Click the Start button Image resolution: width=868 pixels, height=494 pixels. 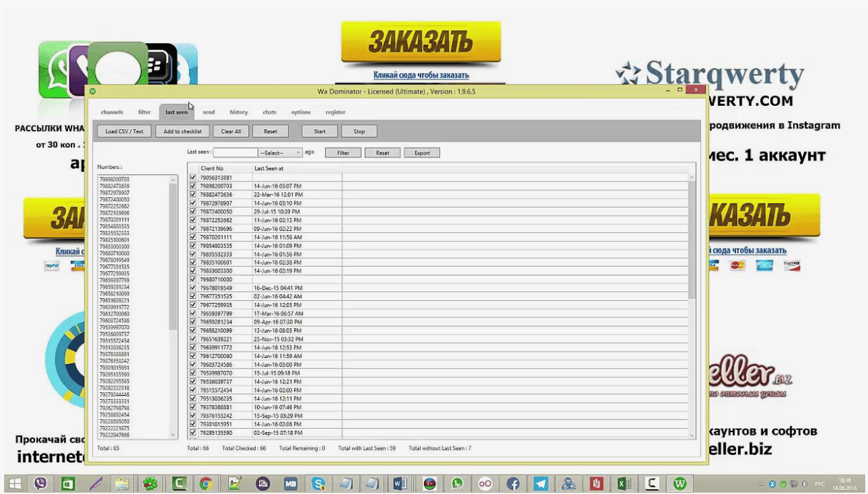[320, 131]
